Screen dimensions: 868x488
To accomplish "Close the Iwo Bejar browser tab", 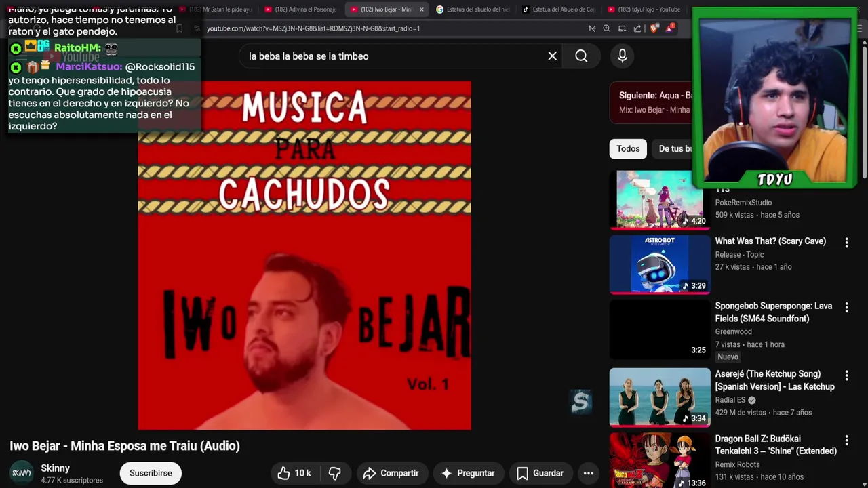I will [422, 9].
